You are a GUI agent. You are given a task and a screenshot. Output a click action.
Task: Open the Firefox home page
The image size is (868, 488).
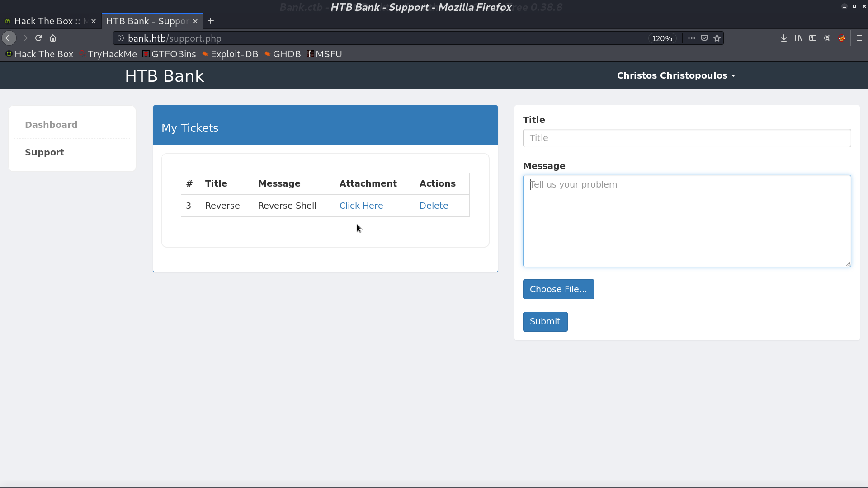53,38
